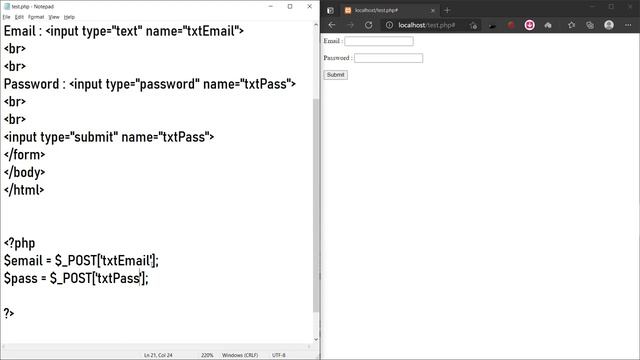Open the cloud-shaped extension icon
The width and height of the screenshot is (640, 360).
coord(548,25)
